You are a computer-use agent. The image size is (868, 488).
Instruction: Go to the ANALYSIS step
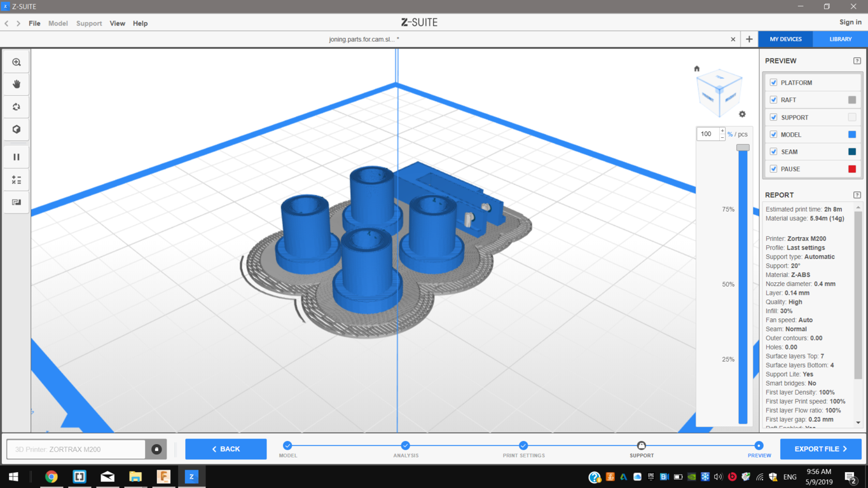pos(405,446)
